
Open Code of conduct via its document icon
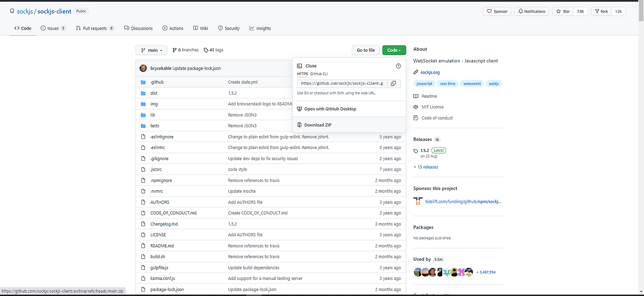click(x=415, y=117)
